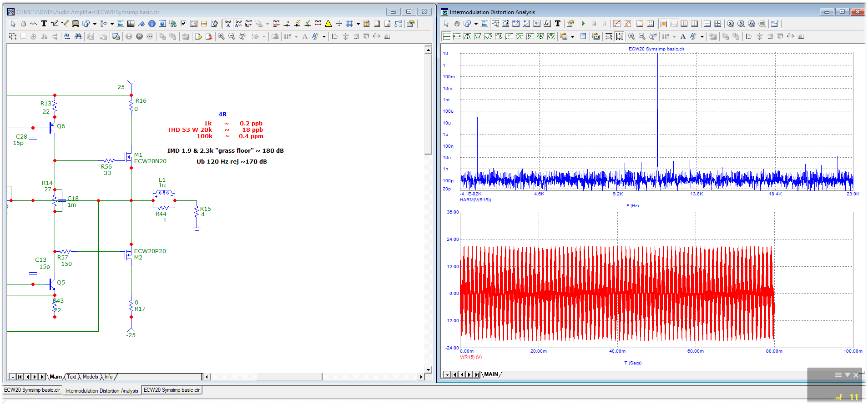Open component dropdown arrow in analysis toolbar
This screenshot has width=868, height=404.
(x=476, y=24)
